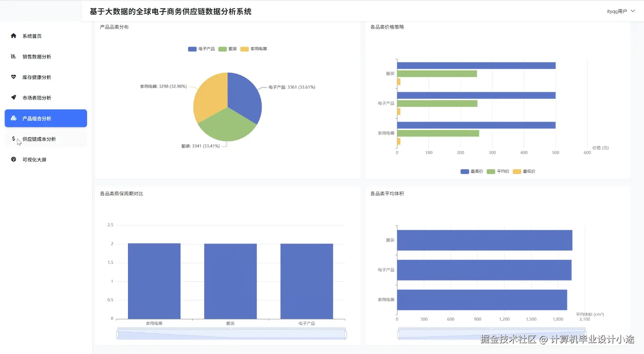Click the 可视化大屏 compass icon
This screenshot has height=354, width=644.
point(14,159)
